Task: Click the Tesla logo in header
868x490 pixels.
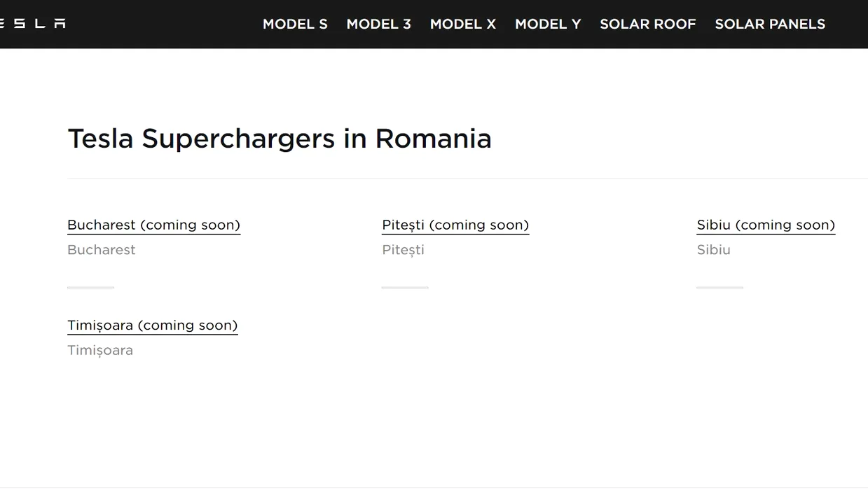Action: click(x=33, y=24)
